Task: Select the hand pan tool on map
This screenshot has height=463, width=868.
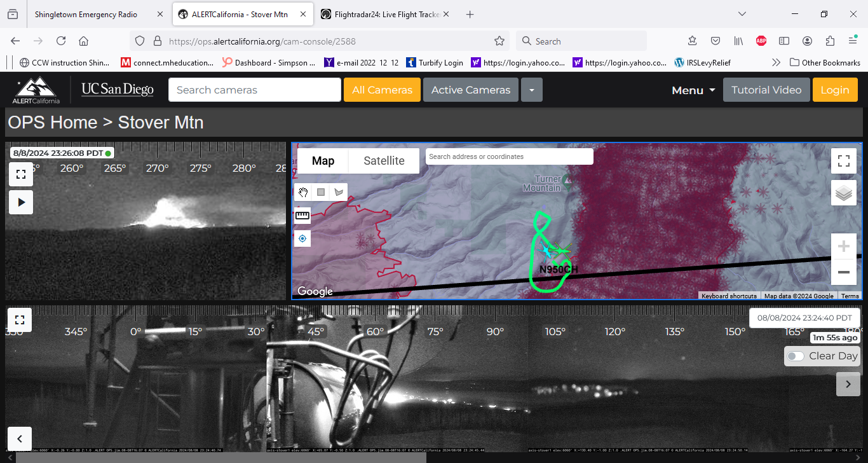Action: [x=304, y=192]
